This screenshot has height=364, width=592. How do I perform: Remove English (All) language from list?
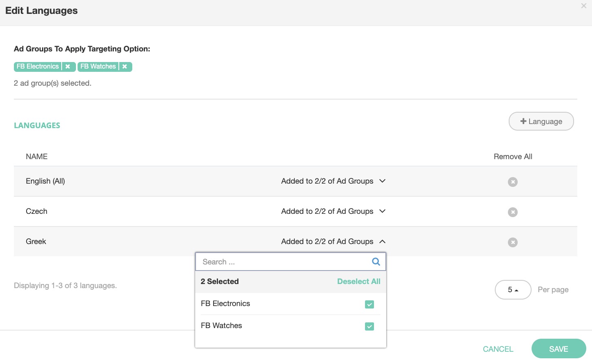tap(512, 182)
